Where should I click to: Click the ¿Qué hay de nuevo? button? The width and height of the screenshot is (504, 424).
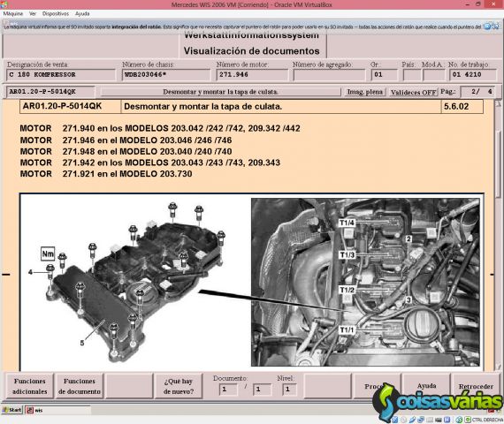click(x=179, y=386)
